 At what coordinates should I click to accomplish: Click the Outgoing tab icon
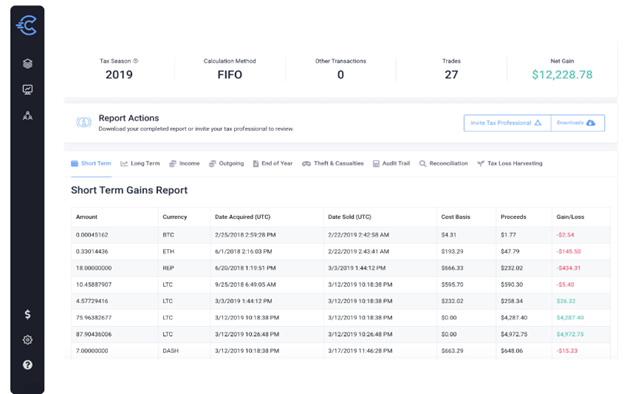click(x=213, y=164)
